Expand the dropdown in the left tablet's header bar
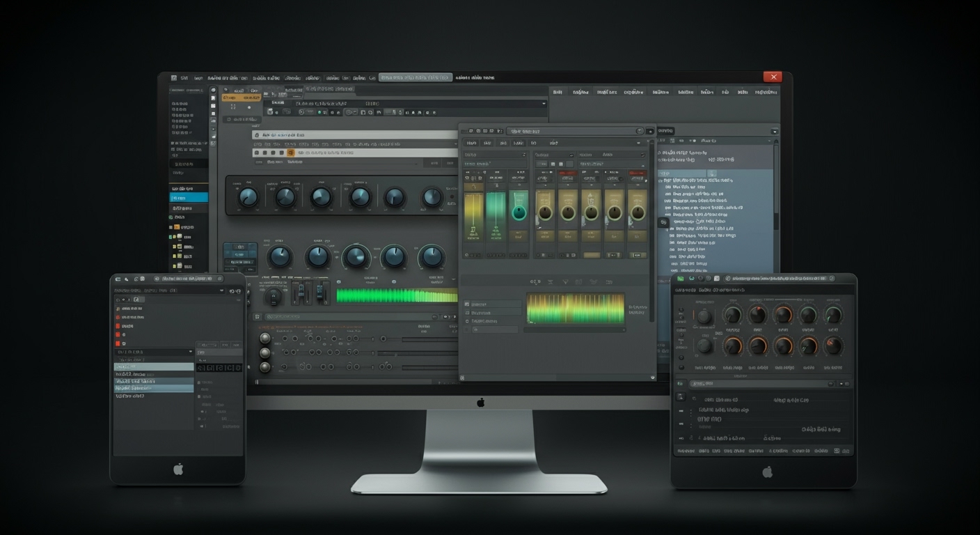Screen dimensions: 980x535 (222, 290)
